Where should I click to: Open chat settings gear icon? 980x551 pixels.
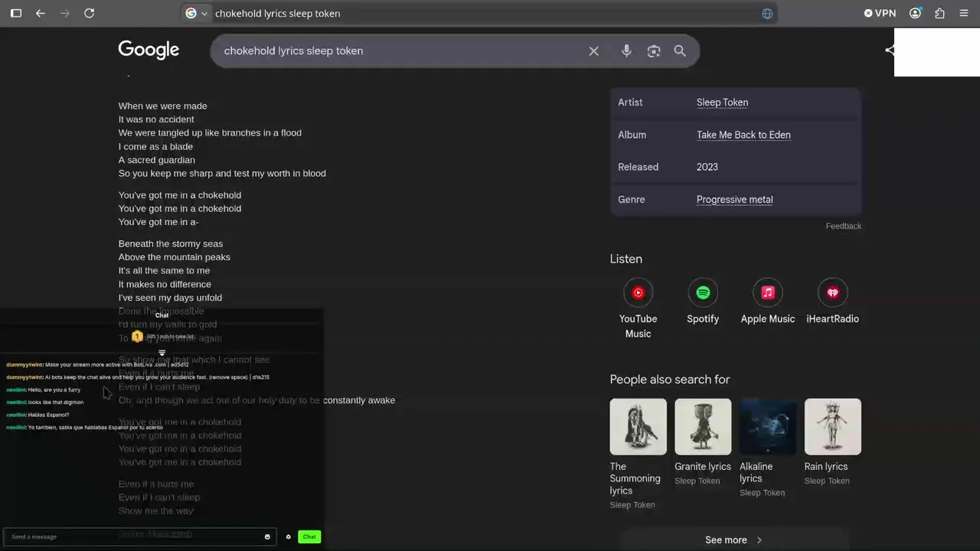(x=289, y=536)
